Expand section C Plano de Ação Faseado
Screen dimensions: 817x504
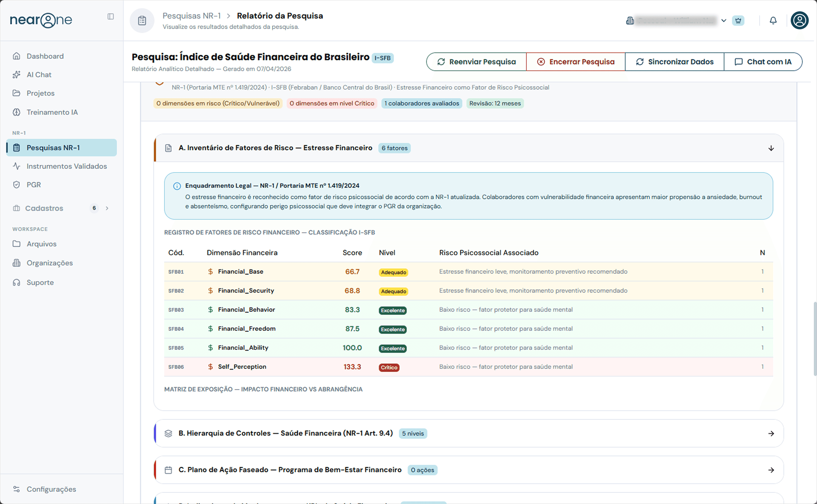[771, 470]
